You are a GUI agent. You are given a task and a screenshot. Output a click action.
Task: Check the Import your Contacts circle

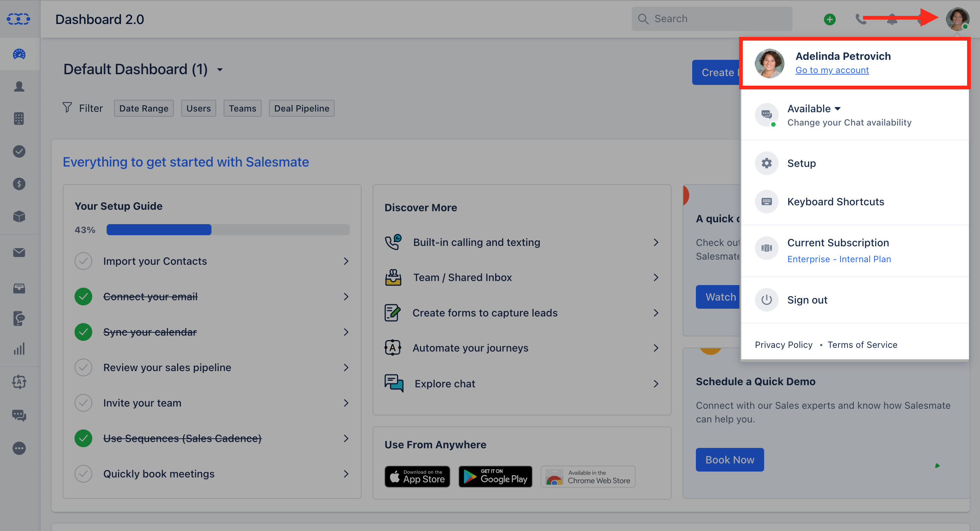[x=83, y=261]
